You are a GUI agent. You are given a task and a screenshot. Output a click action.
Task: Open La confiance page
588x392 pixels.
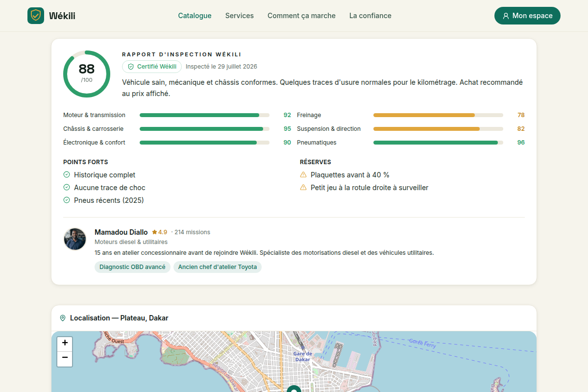370,16
